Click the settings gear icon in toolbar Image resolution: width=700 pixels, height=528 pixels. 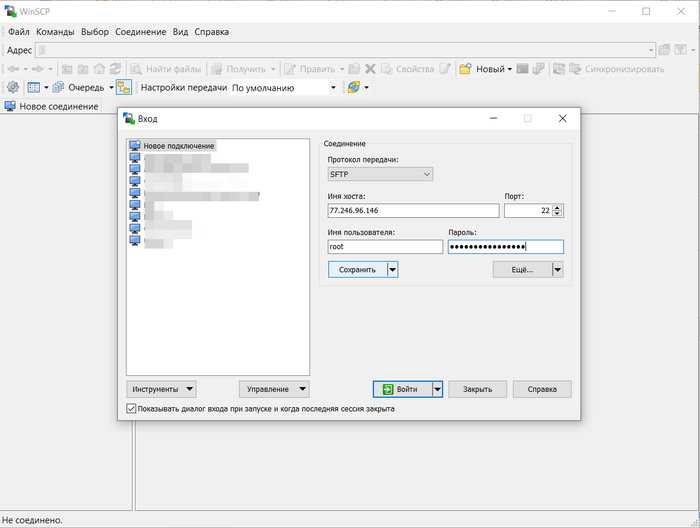click(x=13, y=88)
